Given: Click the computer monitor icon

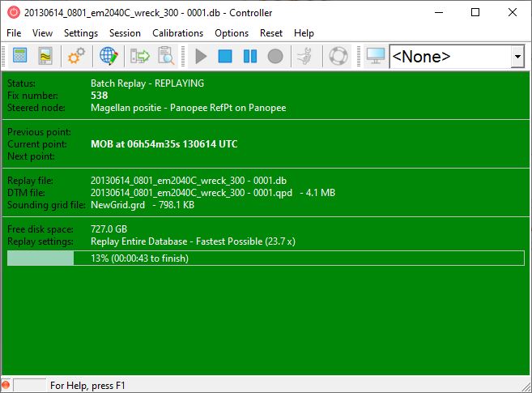Looking at the screenshot, I should [375, 57].
